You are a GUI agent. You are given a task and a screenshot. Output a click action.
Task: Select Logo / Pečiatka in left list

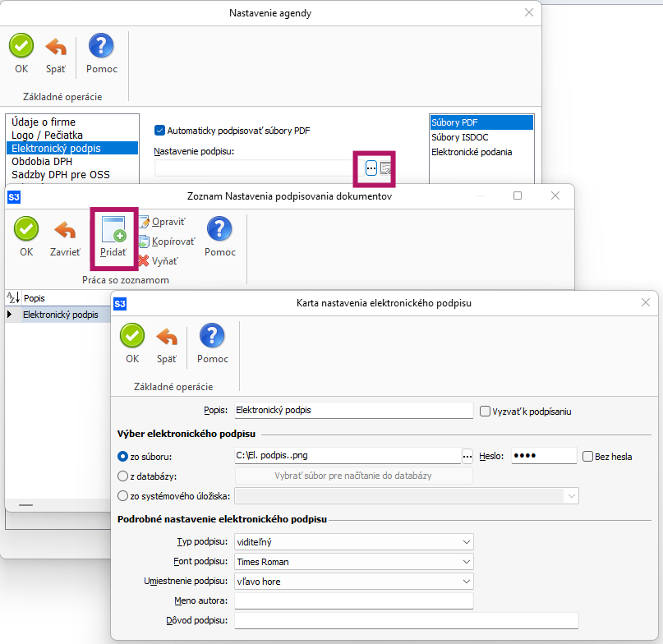point(47,135)
